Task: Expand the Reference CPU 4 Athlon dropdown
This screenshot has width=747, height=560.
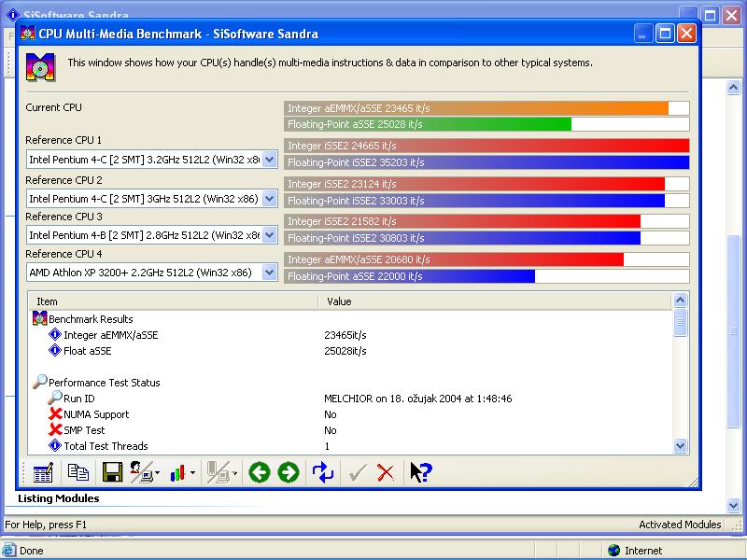Action: [x=269, y=273]
